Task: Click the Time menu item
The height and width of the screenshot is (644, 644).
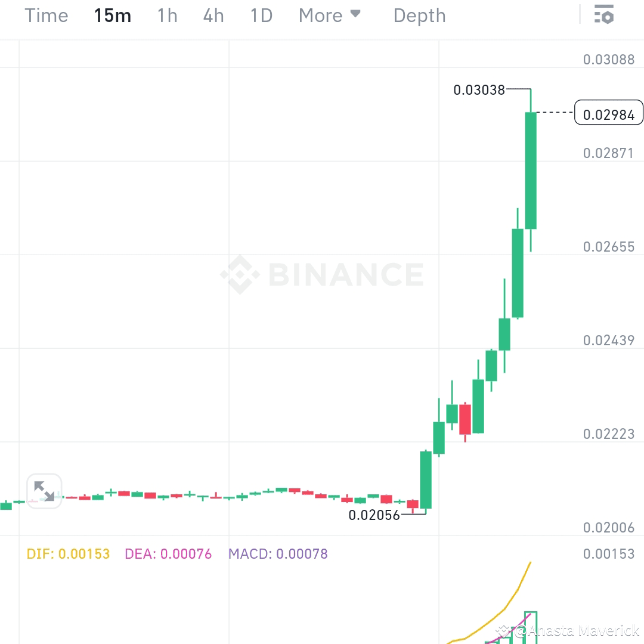Action: click(46, 16)
